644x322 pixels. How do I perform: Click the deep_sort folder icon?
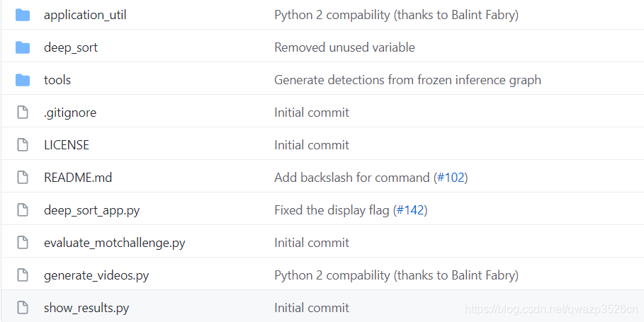(23, 47)
